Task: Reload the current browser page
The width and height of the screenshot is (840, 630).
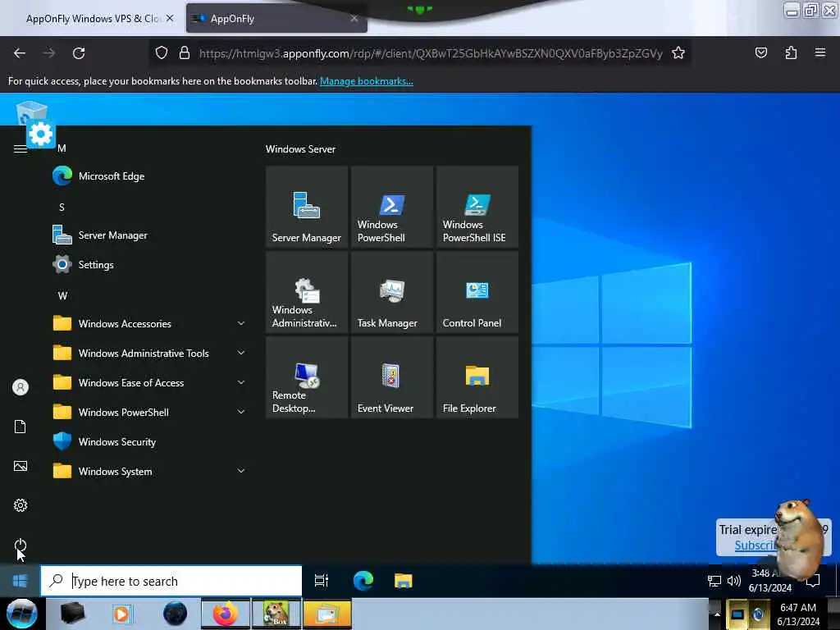Action: (x=79, y=53)
